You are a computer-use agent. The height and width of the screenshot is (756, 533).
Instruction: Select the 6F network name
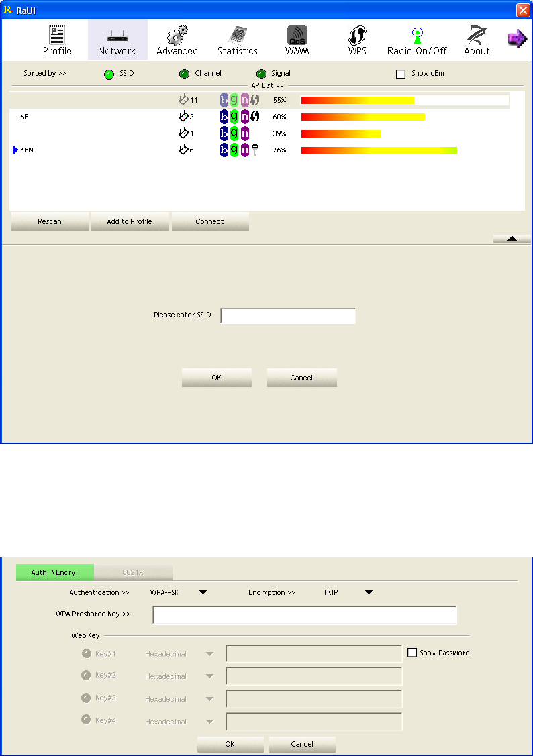[x=24, y=117]
